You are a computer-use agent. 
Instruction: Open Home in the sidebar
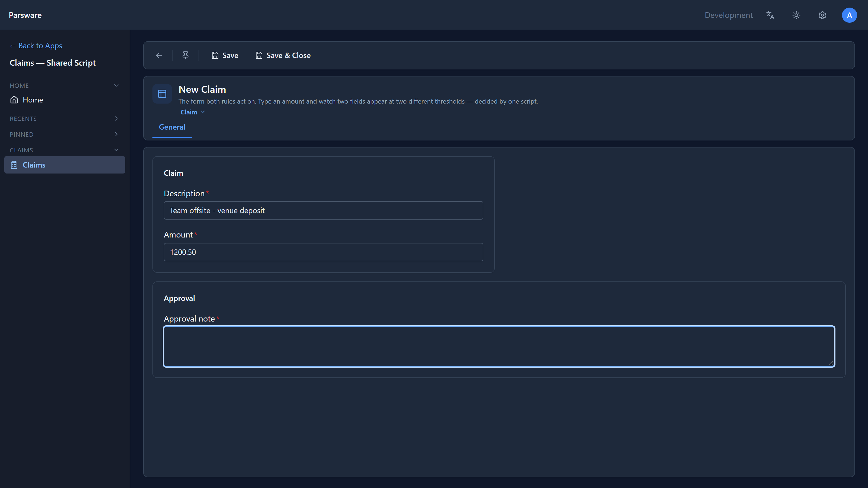pos(65,100)
